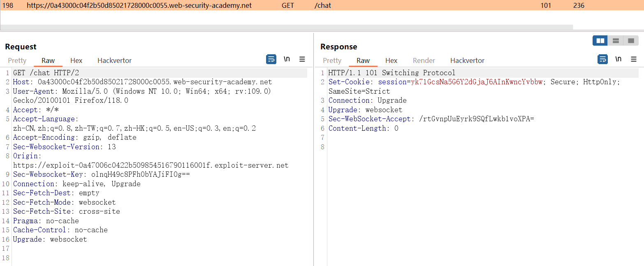Open the Response Render tab
The image size is (644, 266).
[x=424, y=60]
